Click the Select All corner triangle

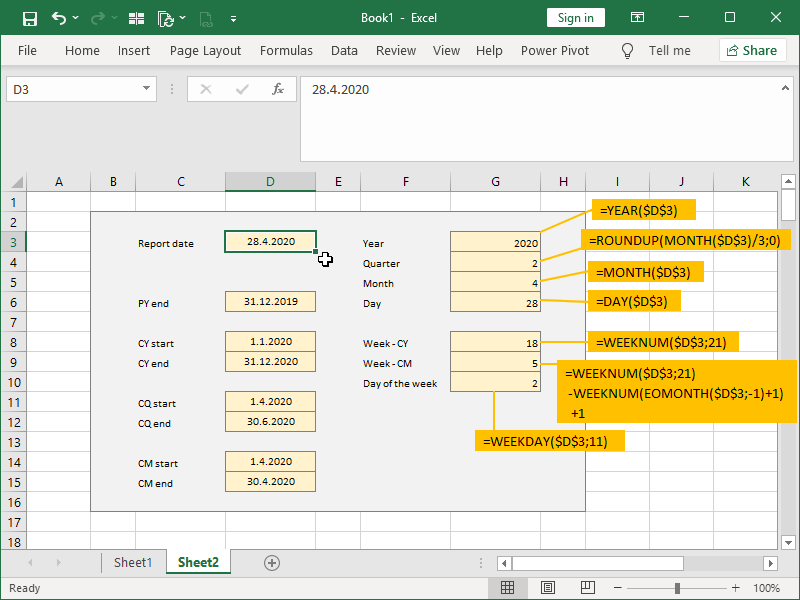tap(17, 182)
